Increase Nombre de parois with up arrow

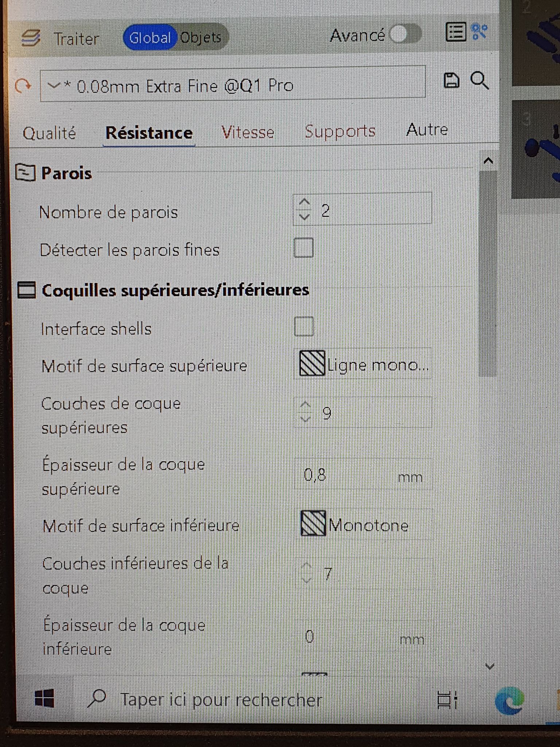[304, 202]
